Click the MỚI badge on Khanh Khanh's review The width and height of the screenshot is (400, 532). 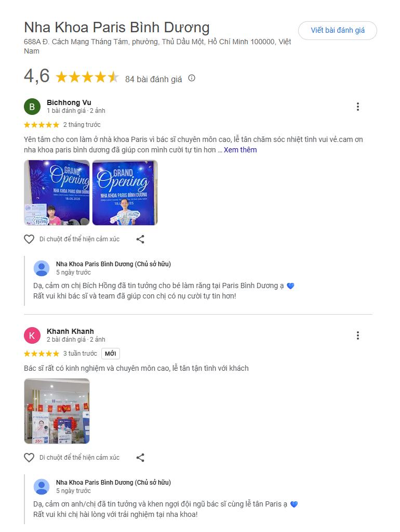point(111,354)
